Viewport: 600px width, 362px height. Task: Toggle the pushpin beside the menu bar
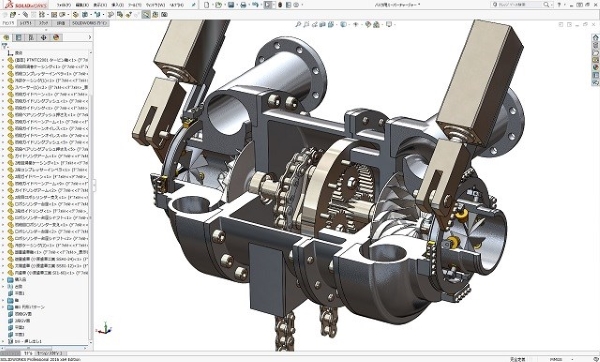pyautogui.click(x=194, y=5)
